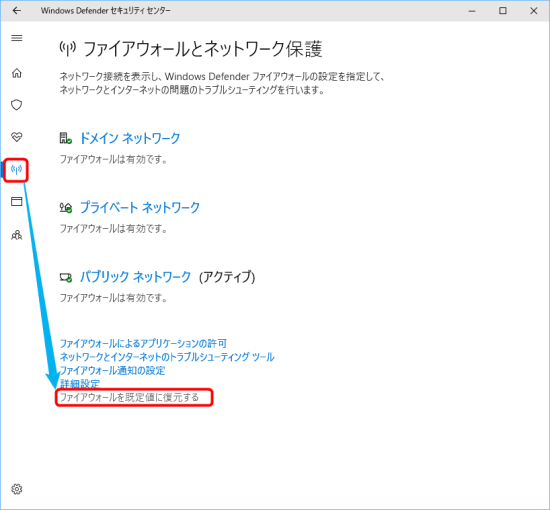
Task: Open Virus & threat protection shield icon
Action: tap(16, 105)
